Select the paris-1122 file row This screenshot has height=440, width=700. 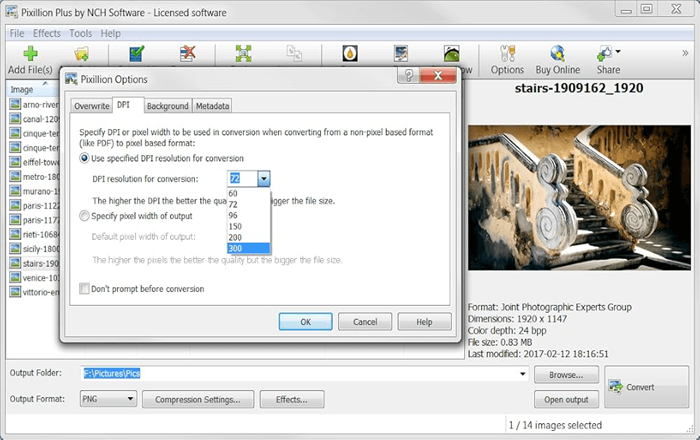click(34, 205)
